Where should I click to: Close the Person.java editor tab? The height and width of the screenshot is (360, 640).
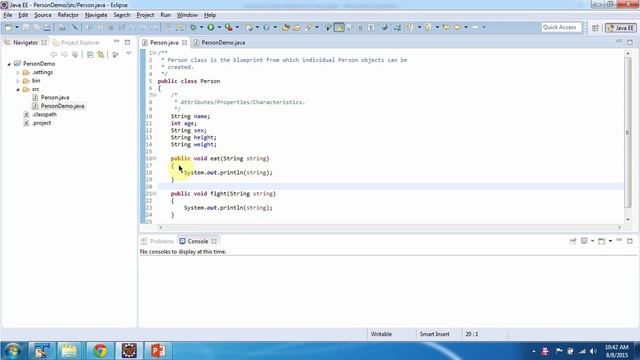point(184,42)
